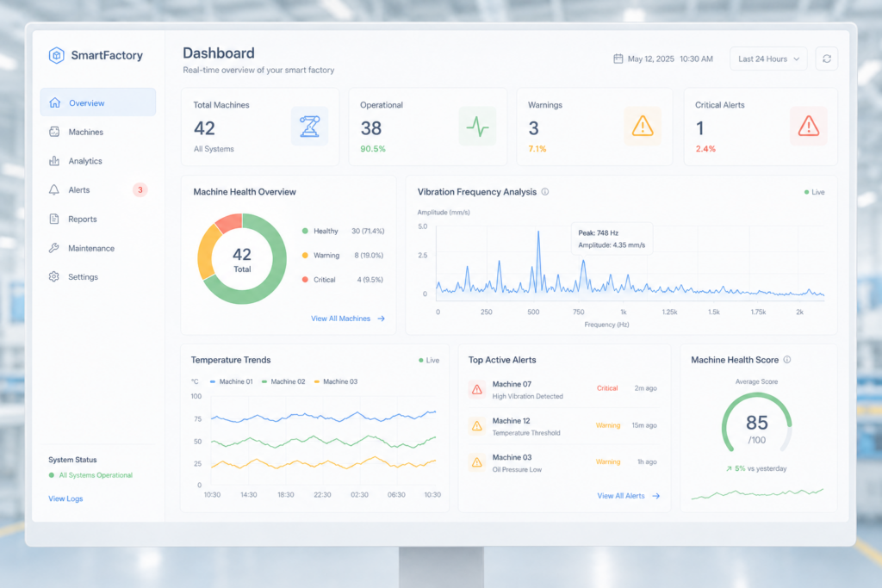The image size is (882, 588).
Task: Toggle Machine 02 legend in Temperature Trends
Action: [x=283, y=381]
